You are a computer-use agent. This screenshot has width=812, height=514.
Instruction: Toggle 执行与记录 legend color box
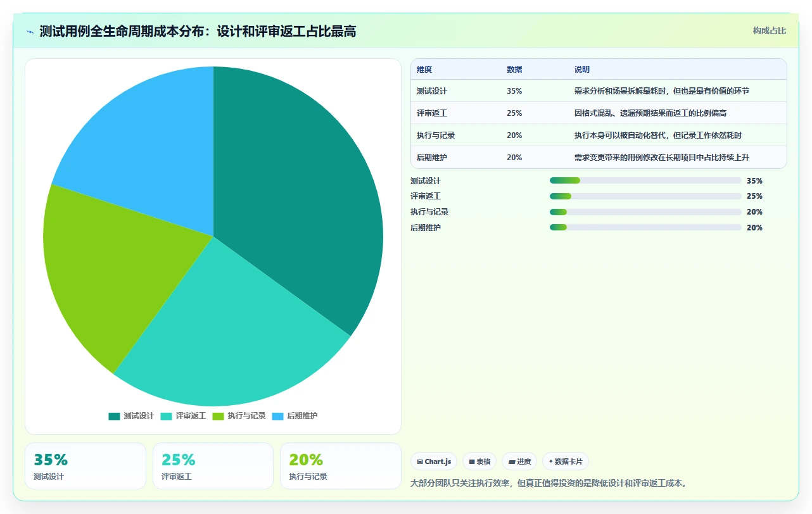219,417
